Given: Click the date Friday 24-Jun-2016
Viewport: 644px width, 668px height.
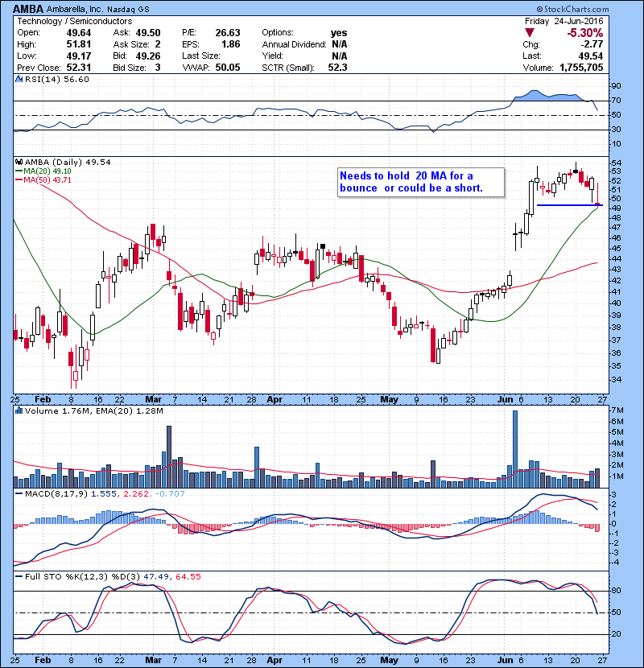Looking at the screenshot, I should pyautogui.click(x=563, y=21).
